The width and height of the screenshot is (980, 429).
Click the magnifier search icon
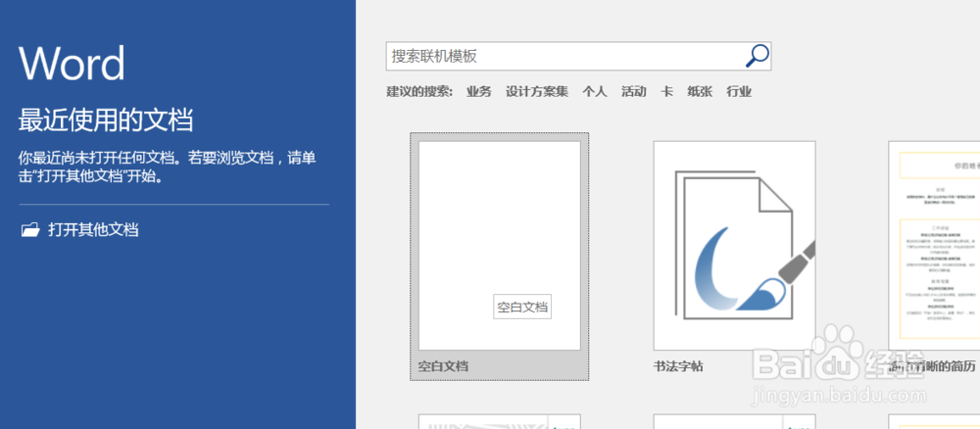(757, 56)
